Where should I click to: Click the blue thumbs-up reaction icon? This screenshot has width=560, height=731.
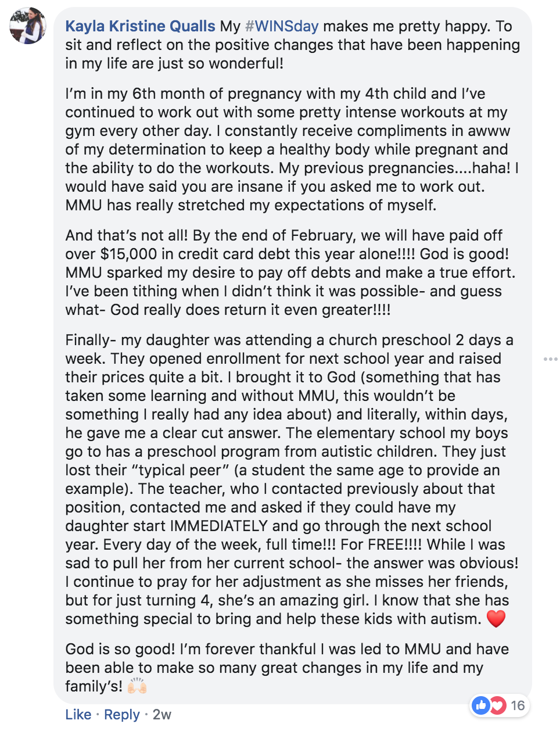pyautogui.click(x=481, y=705)
